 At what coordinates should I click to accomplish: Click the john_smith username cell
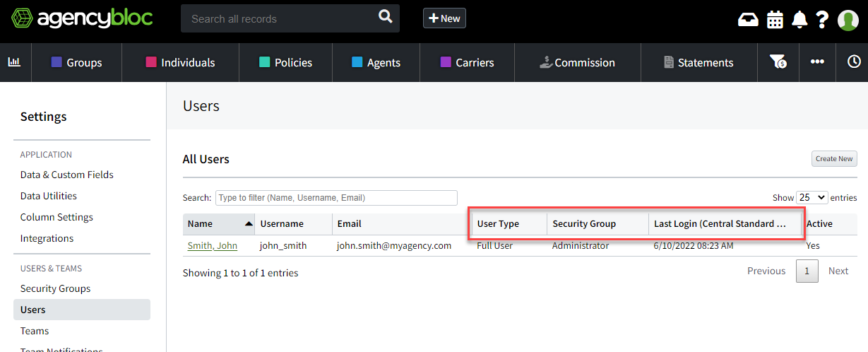pos(284,245)
